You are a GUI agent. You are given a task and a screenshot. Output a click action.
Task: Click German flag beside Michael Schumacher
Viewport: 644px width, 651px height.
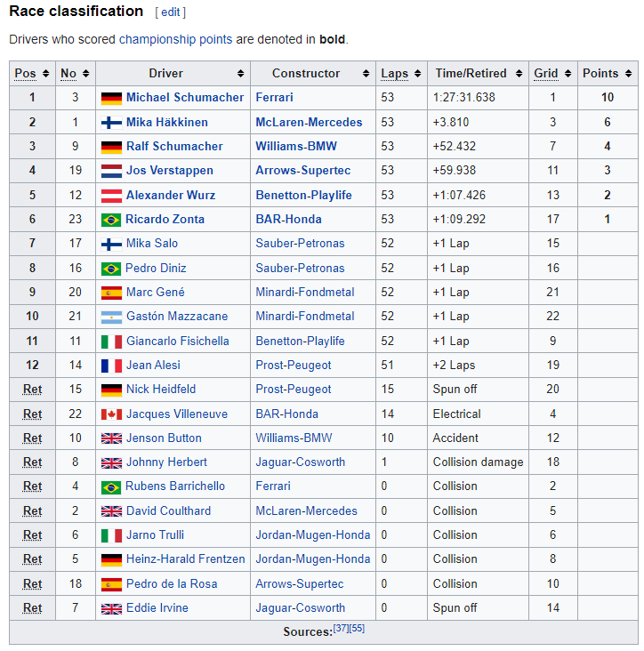[x=112, y=98]
